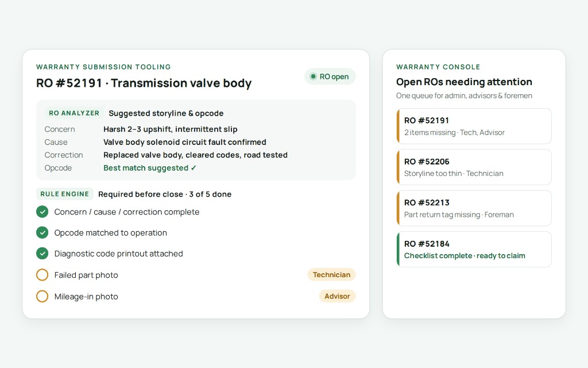The image size is (588, 368).
Task: Click the Technician tag on Failed part photo
Action: point(331,275)
